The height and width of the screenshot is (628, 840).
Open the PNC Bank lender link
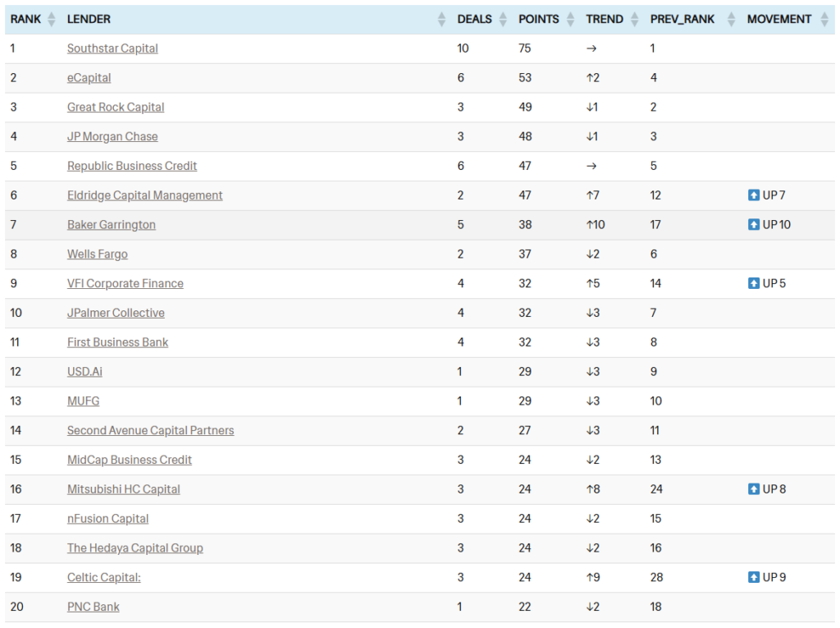click(x=94, y=607)
